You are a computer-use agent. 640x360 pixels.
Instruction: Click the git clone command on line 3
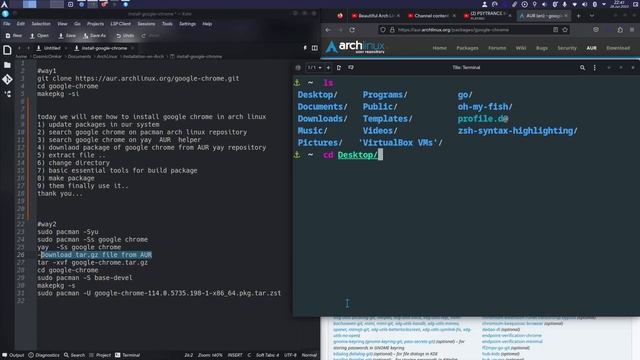(x=138, y=78)
